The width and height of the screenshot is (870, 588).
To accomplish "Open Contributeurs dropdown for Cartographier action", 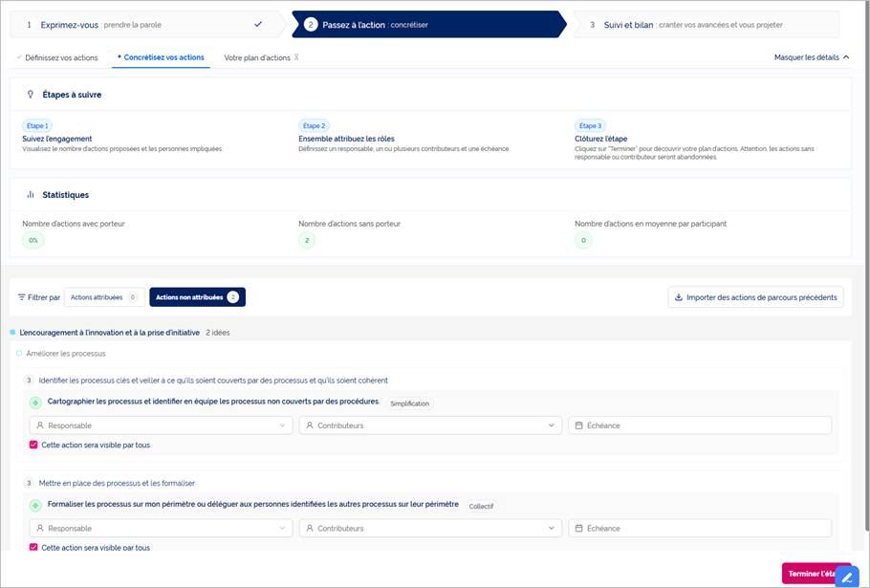I will [430, 425].
